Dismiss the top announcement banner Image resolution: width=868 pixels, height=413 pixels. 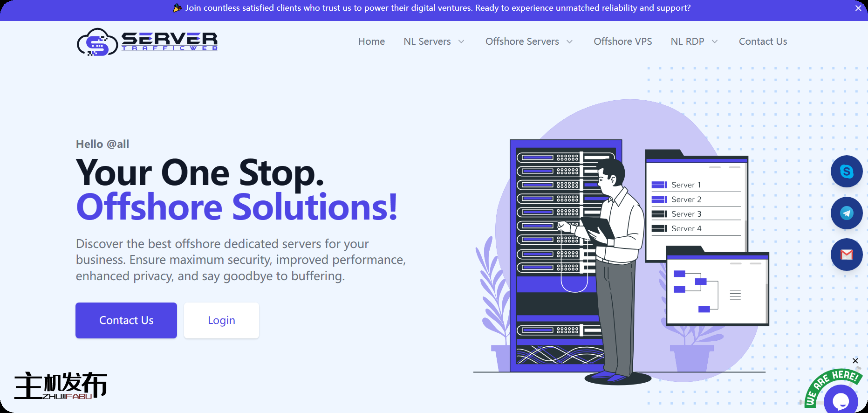pos(858,8)
